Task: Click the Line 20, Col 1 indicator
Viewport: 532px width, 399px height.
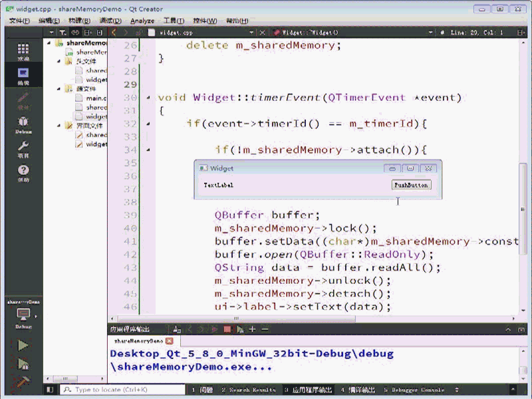Action: (x=476, y=33)
